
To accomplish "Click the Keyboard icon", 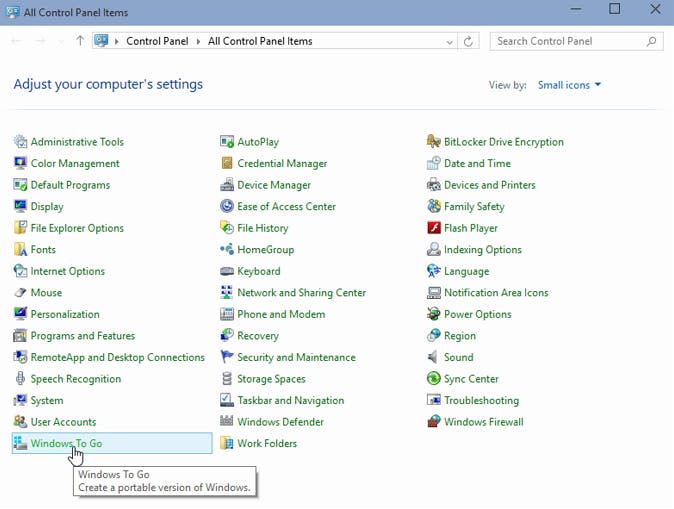I will 227,271.
